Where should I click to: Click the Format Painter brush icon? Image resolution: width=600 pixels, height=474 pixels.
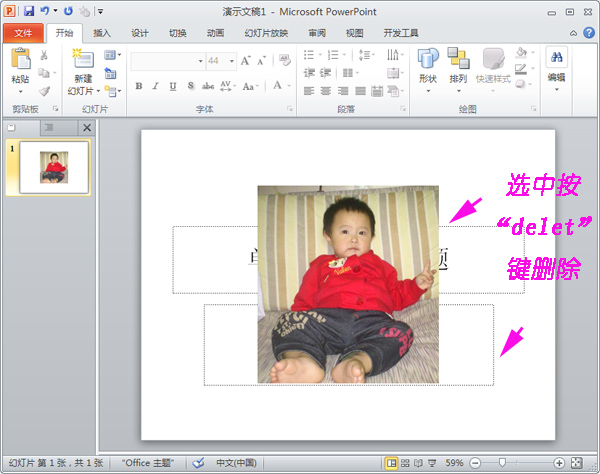pos(44,91)
